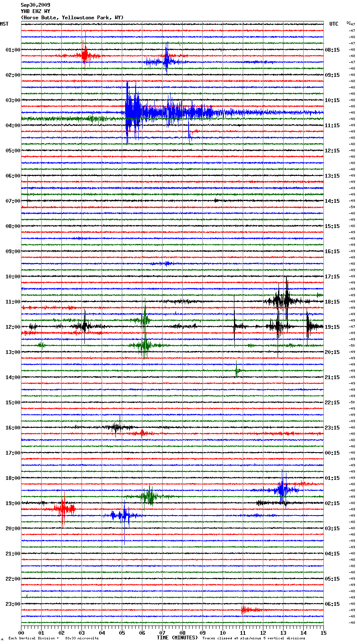Click the 14:15 UTC time label
This screenshot has width=357, height=644.
tap(332, 201)
